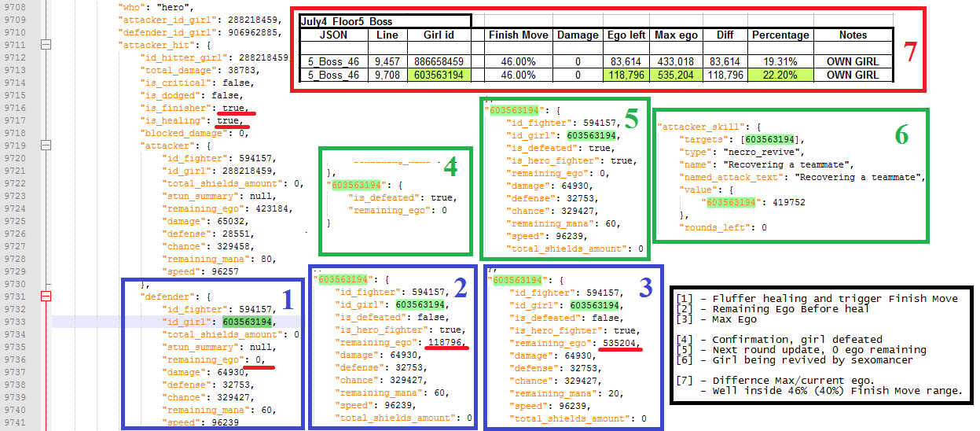980x431 pixels.
Task: Collapse the attacker_hit fold marker at line 9711
Action: click(x=46, y=45)
